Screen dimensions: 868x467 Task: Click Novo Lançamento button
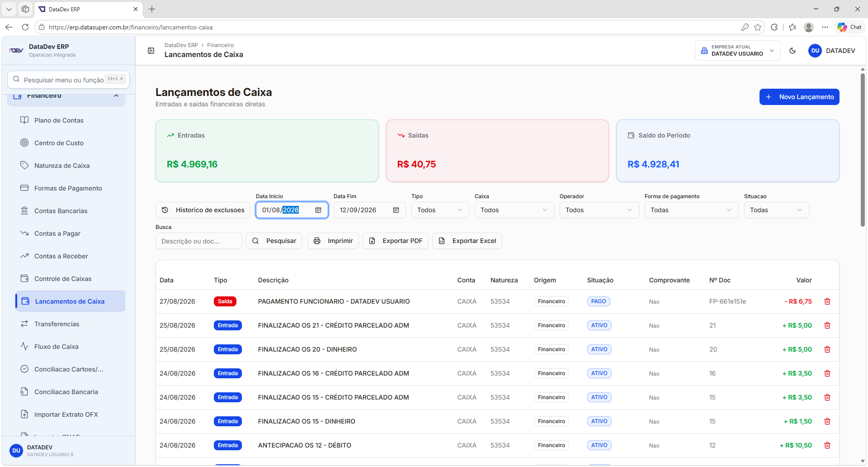(x=799, y=97)
